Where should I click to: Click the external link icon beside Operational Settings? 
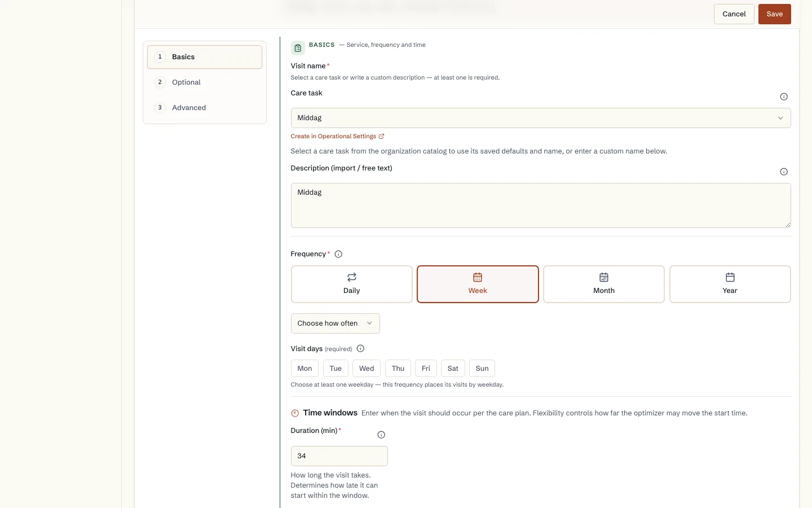pos(382,136)
